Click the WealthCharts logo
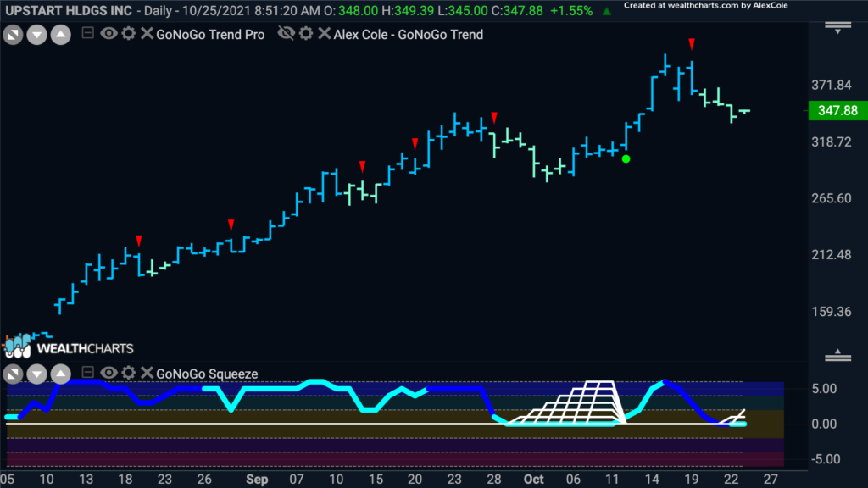The image size is (868, 488). 69,347
